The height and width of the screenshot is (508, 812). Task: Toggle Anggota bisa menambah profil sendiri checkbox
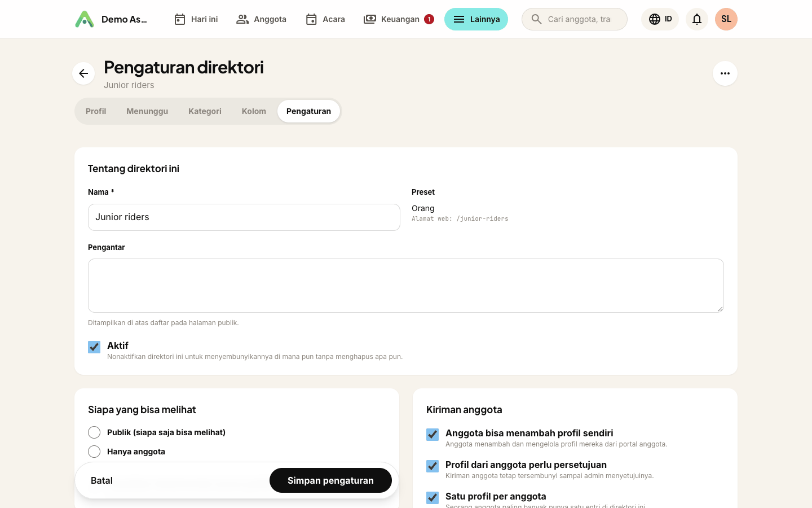tap(433, 434)
